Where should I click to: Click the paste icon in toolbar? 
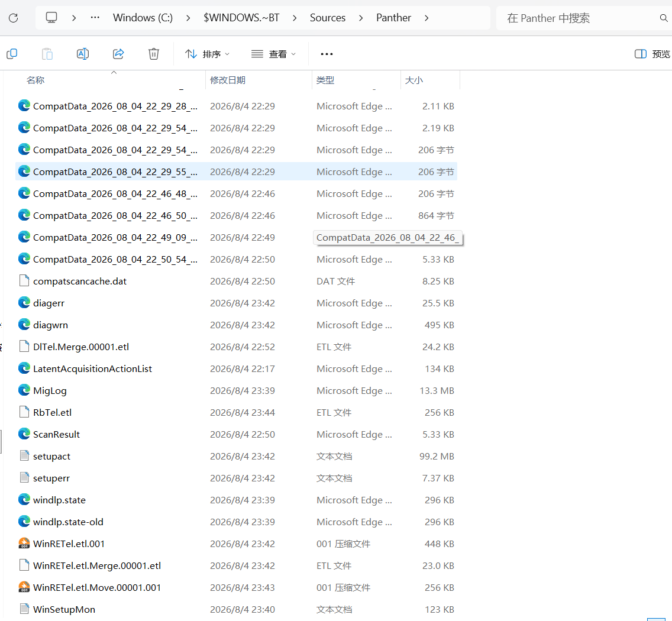tap(47, 54)
